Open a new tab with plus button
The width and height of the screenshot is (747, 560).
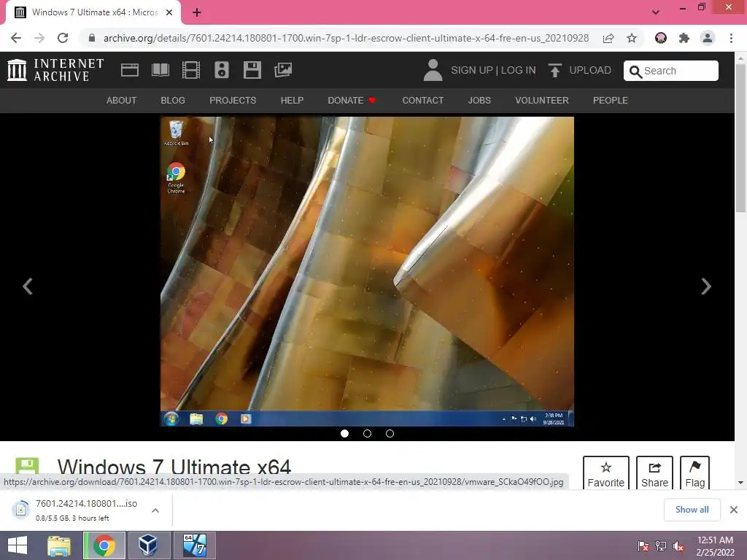pos(197,12)
